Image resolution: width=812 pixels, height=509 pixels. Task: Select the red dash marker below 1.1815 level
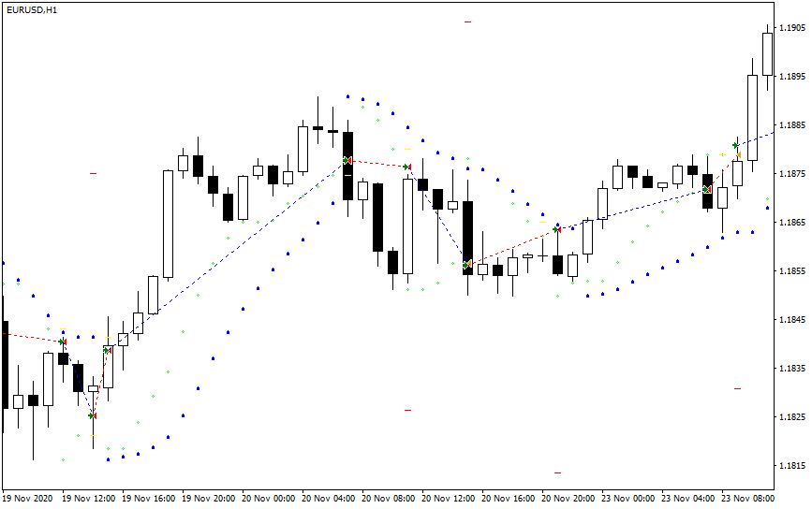coord(558,473)
